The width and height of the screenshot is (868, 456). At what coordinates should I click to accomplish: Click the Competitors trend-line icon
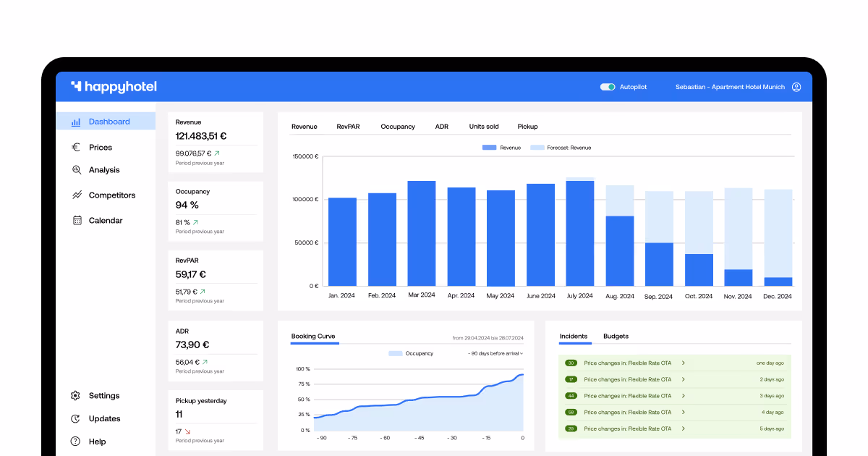(77, 195)
